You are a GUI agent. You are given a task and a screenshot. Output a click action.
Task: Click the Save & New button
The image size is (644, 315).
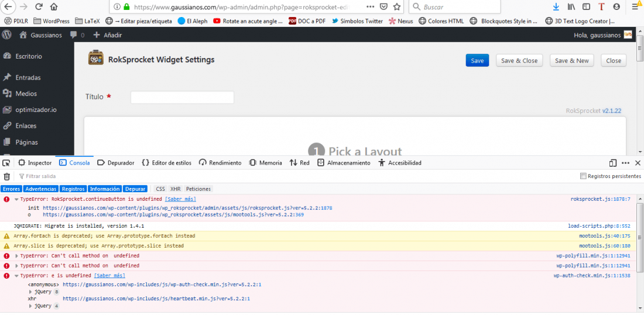[x=572, y=60]
